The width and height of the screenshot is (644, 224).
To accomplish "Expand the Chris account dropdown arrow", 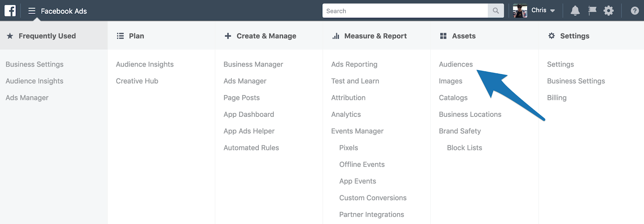I will [x=553, y=11].
